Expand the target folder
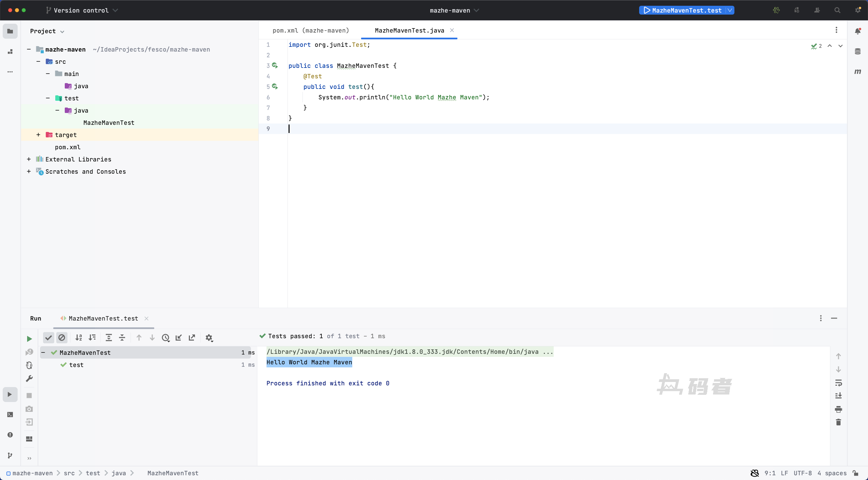This screenshot has width=868, height=480. (38, 135)
